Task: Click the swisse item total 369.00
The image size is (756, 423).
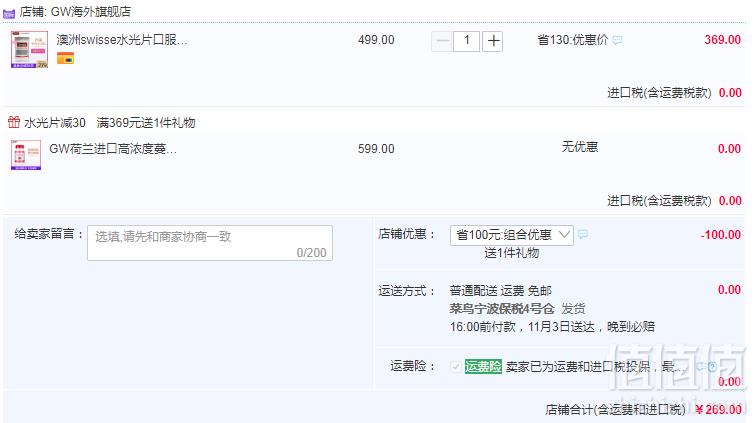Action: pyautogui.click(x=722, y=40)
